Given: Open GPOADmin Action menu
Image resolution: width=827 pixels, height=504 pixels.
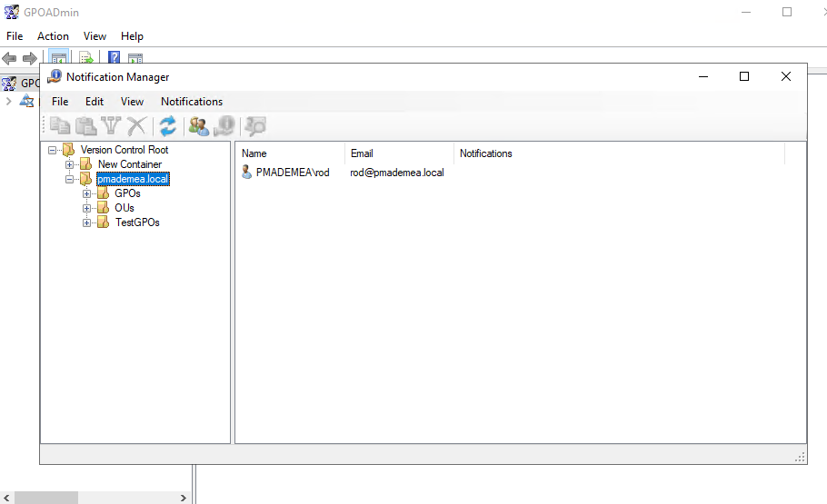Looking at the screenshot, I should 53,35.
